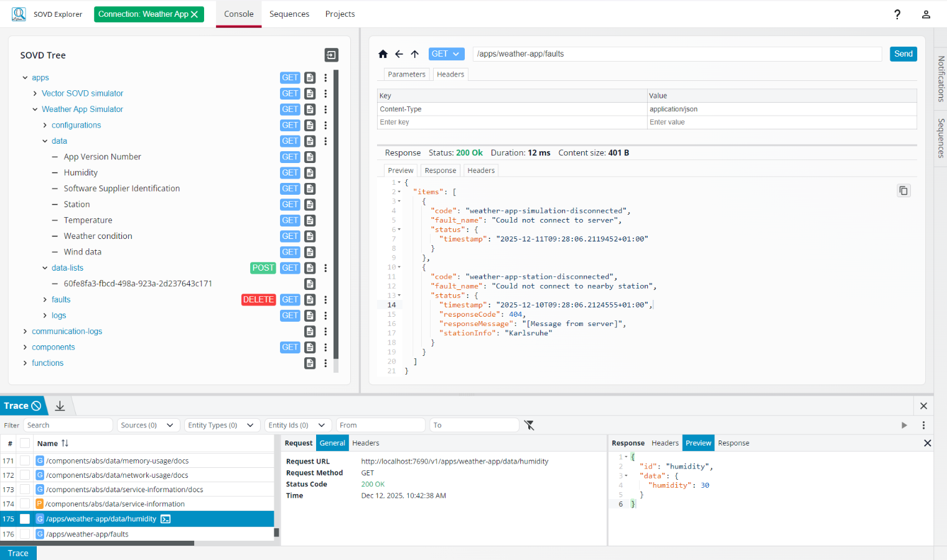Expand the logs tree node
This screenshot has width=947, height=560.
click(45, 316)
